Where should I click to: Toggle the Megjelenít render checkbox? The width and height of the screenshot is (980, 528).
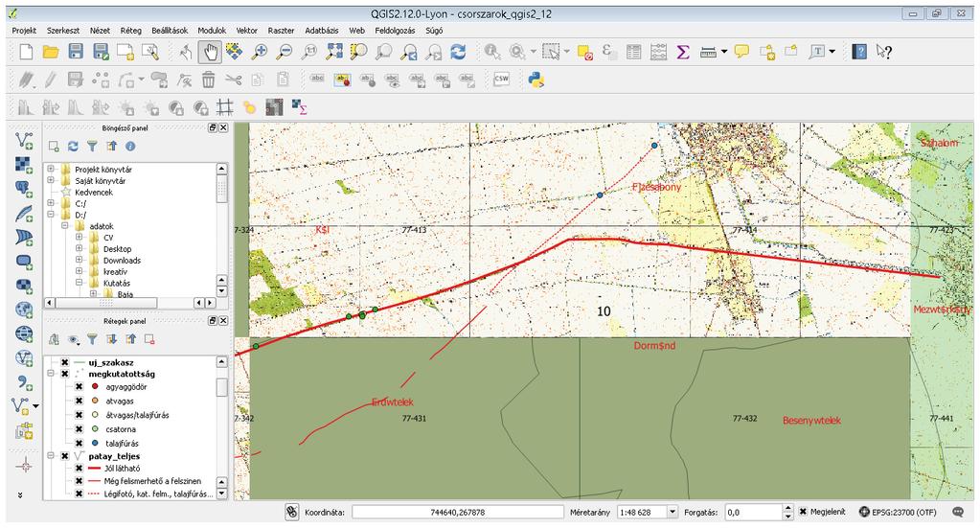point(803,512)
